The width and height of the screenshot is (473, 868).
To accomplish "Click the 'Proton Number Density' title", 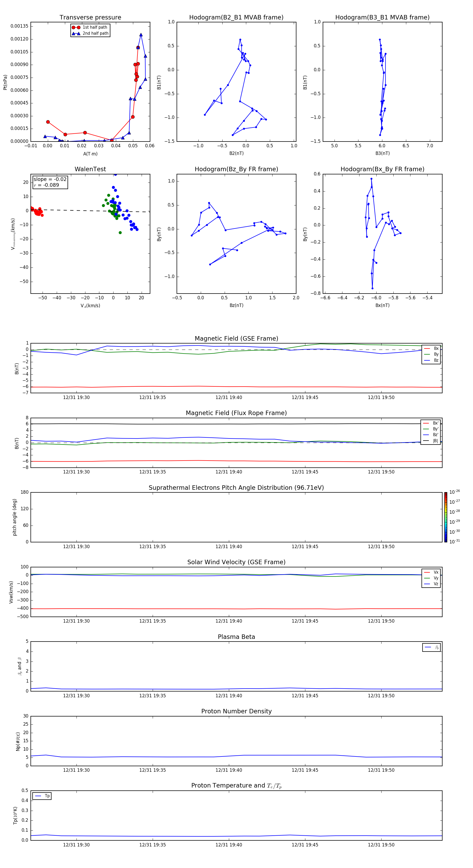I will [236, 711].
